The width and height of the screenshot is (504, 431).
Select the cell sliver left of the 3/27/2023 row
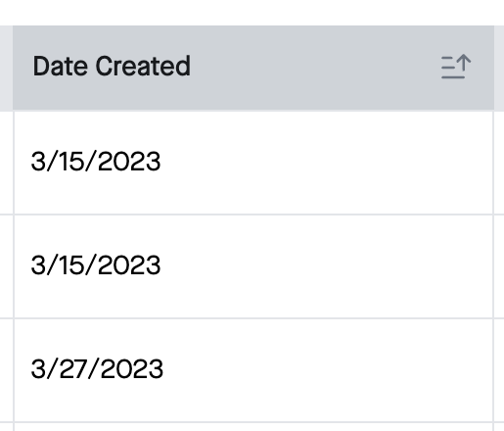pos(6,370)
